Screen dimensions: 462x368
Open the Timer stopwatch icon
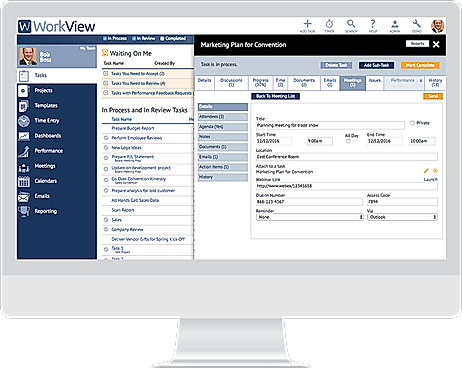coord(329,24)
